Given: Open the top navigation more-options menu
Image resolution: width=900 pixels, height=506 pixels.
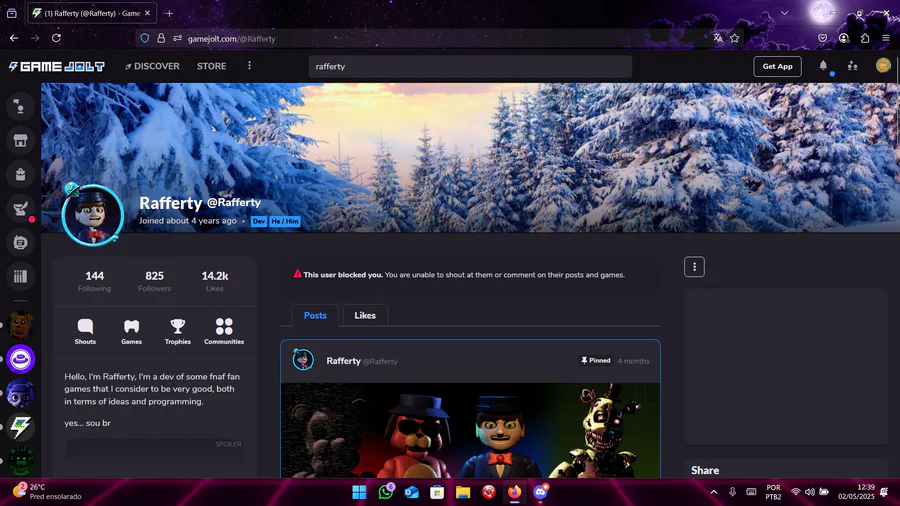Looking at the screenshot, I should point(249,66).
